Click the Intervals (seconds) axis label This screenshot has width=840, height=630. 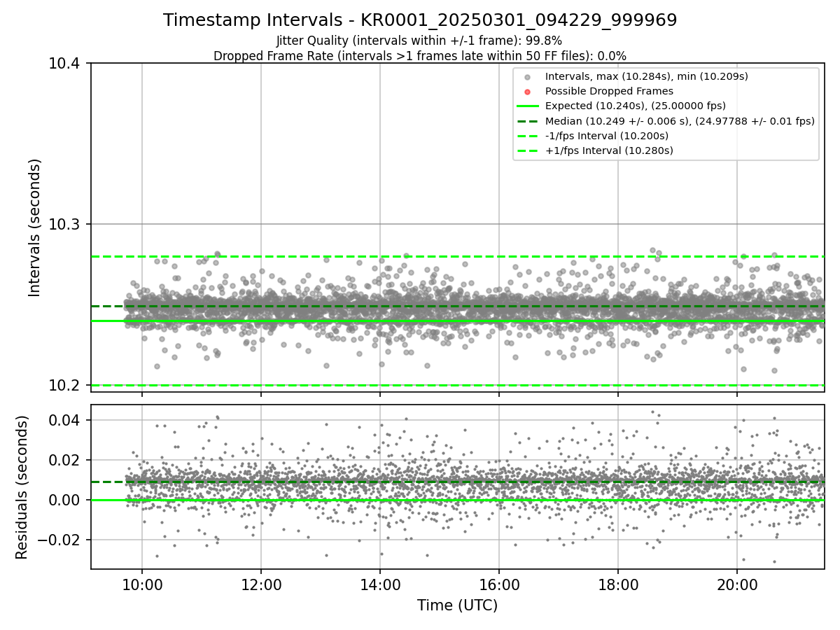(x=35, y=227)
